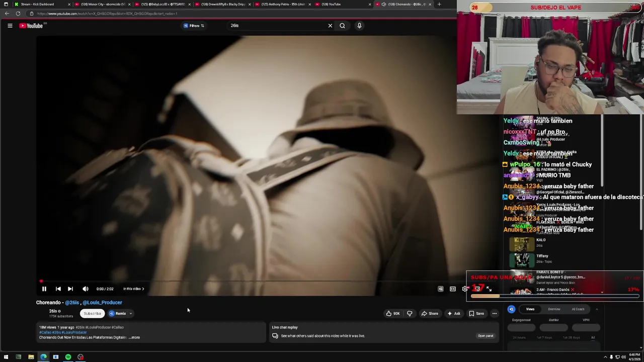Select the vidIQ Views tab
This screenshot has width=644, height=362.
[x=530, y=309]
